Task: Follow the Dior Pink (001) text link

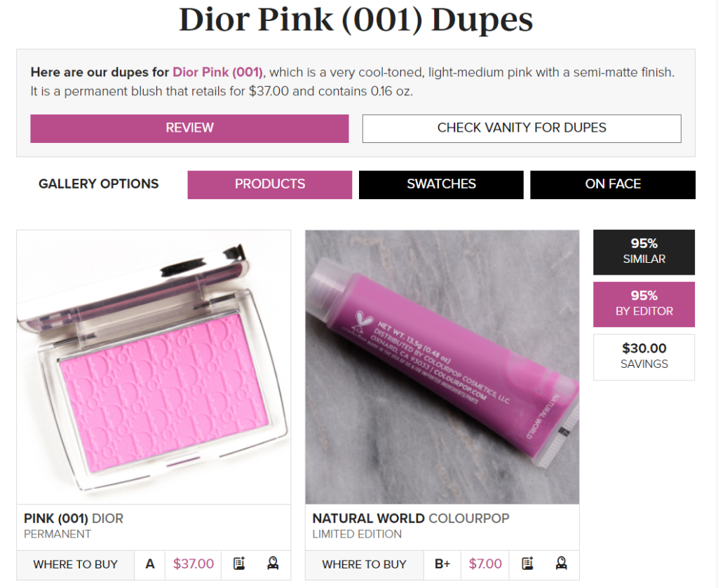Action: (217, 72)
